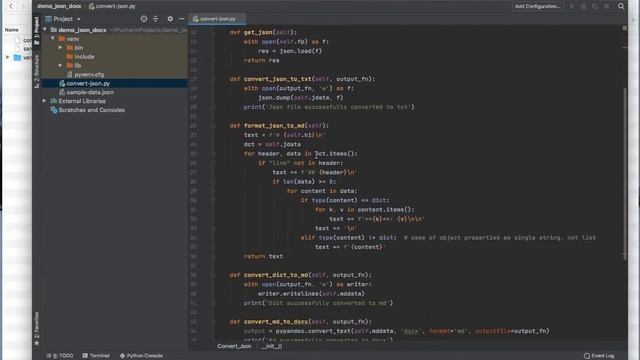This screenshot has width=640, height=360.
Task: Click Name column header in Finder window
Action: 11,30
